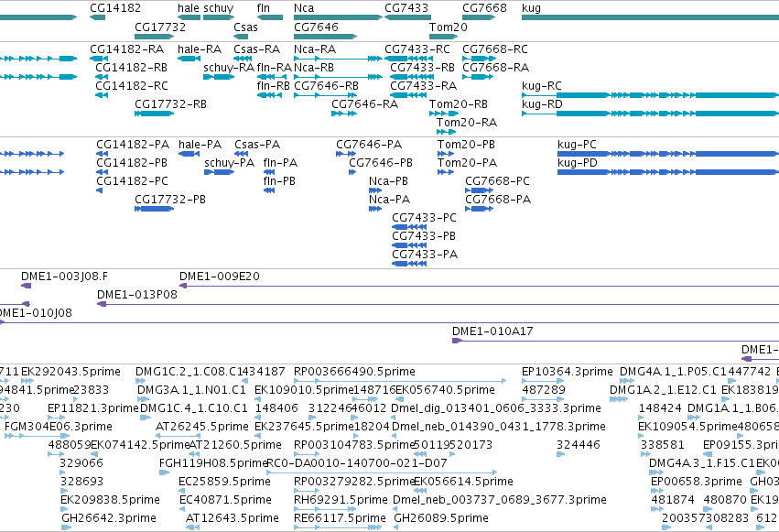Click the fln gene feature
Image resolution: width=779 pixels, height=532 pixels.
tap(270, 17)
